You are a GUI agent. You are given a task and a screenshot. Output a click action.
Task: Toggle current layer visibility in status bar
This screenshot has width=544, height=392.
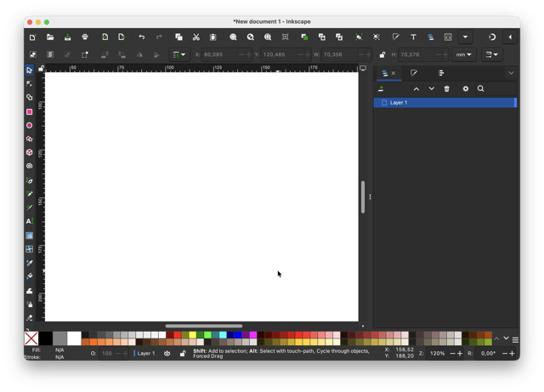[167, 354]
